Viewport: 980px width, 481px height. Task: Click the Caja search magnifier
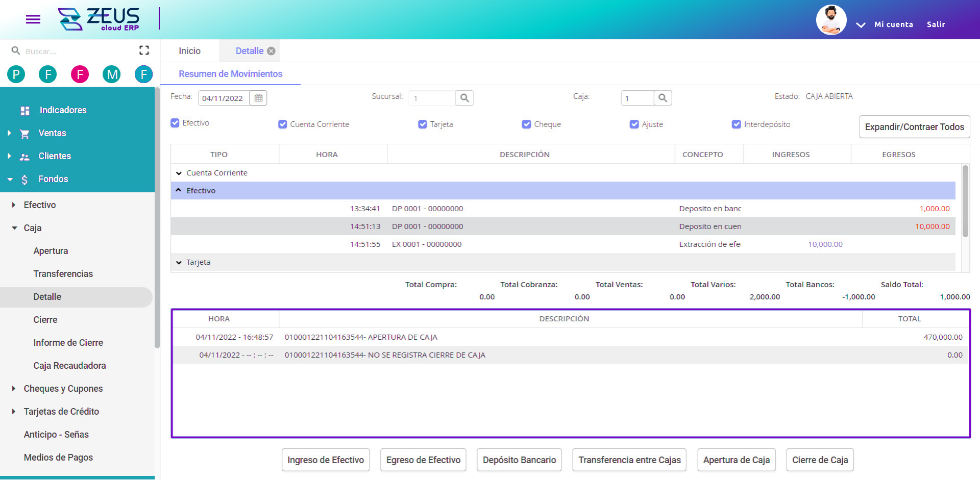click(x=663, y=97)
